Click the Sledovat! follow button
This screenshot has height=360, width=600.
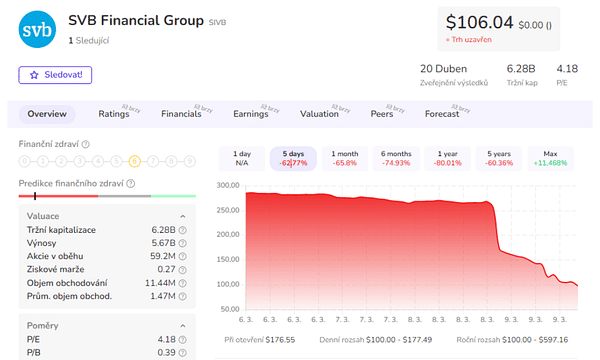click(x=55, y=75)
